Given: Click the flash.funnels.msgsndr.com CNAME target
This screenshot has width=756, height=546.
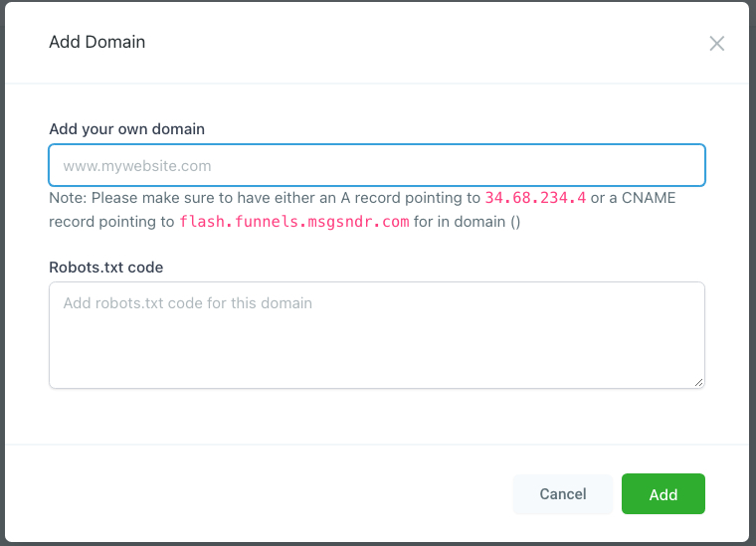Looking at the screenshot, I should click(x=294, y=222).
